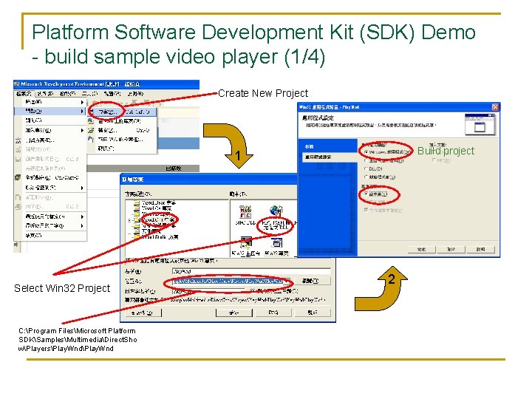This screenshot has width=532, height=399.
Task: Open the 編輯 (Edit) menu in the menu bar
Action: 45,93
